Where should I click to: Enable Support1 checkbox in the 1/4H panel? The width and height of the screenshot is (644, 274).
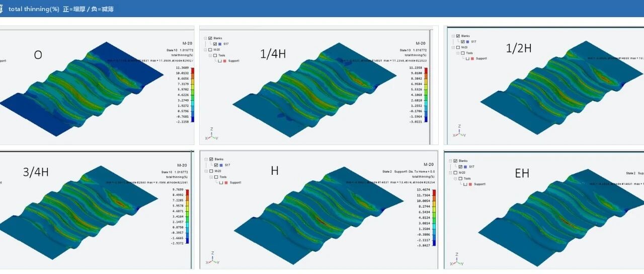coord(220,61)
